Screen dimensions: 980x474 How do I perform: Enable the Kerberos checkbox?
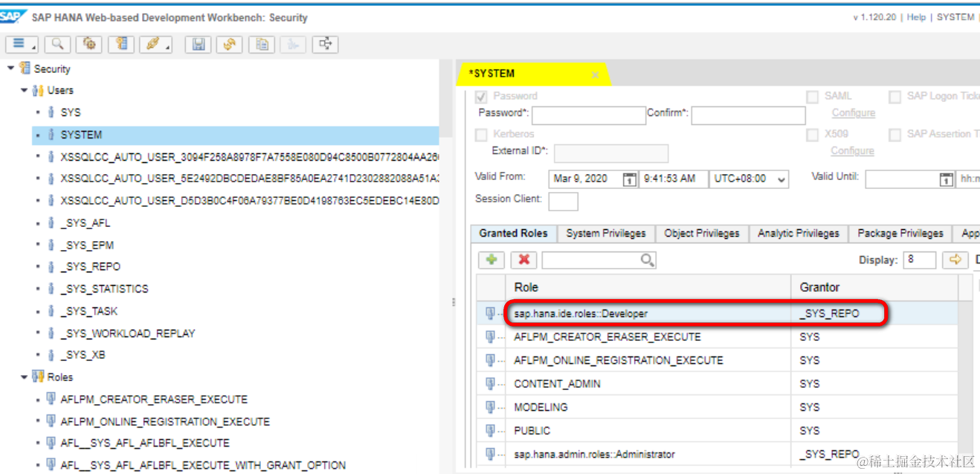pos(481,135)
